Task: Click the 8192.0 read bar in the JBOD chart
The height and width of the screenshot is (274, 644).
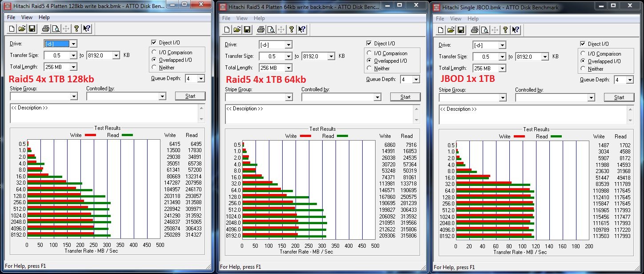Action: 495,237
